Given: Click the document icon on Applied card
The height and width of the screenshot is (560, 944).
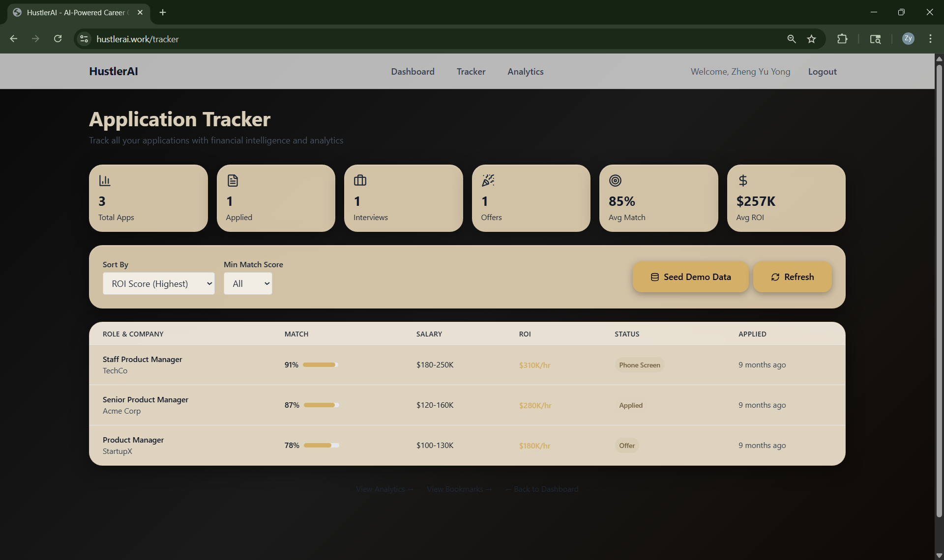Looking at the screenshot, I should click(233, 180).
